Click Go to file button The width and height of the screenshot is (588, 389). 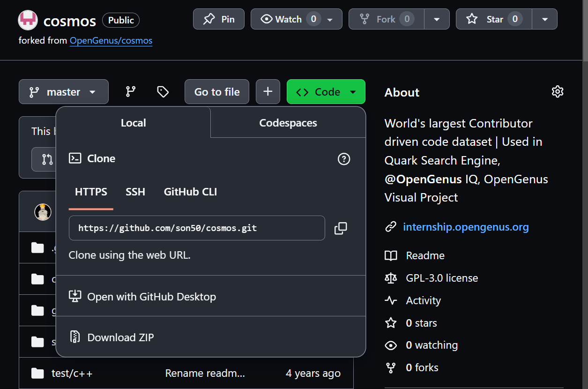click(x=217, y=92)
